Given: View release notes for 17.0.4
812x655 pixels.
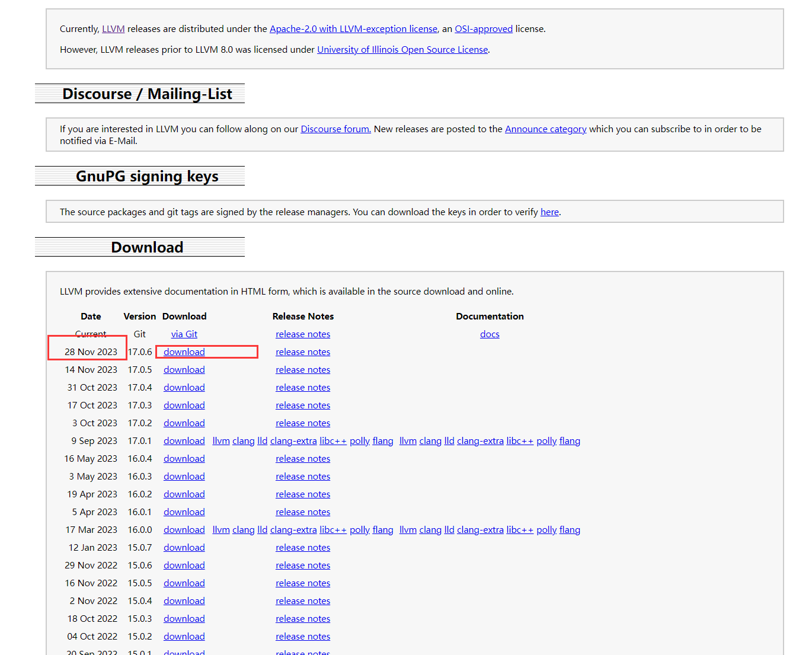Looking at the screenshot, I should click(303, 388).
